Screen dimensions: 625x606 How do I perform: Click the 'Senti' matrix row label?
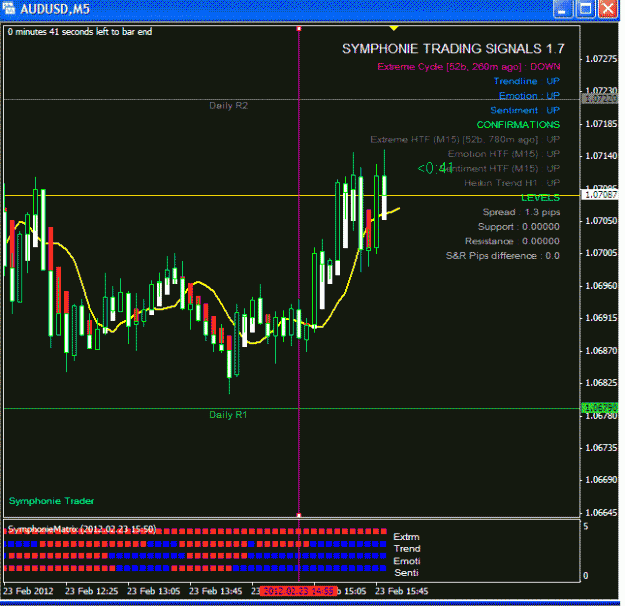[x=406, y=573]
